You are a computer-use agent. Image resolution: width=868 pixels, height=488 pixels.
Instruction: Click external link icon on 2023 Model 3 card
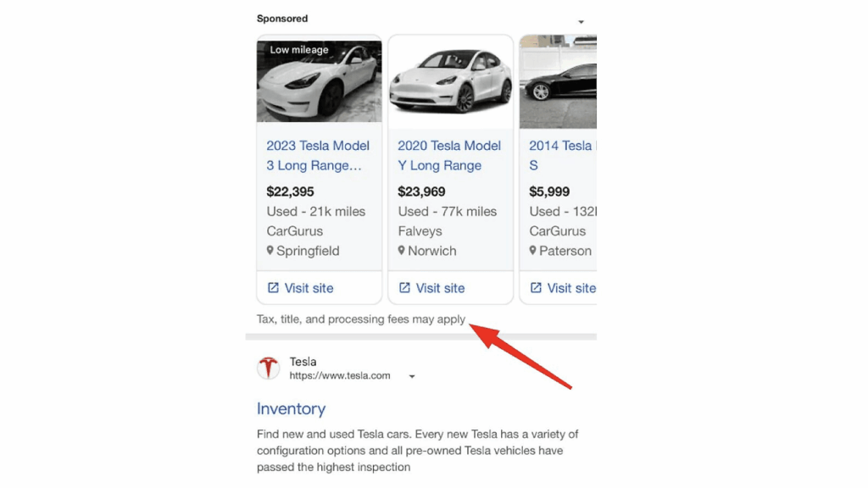click(273, 288)
